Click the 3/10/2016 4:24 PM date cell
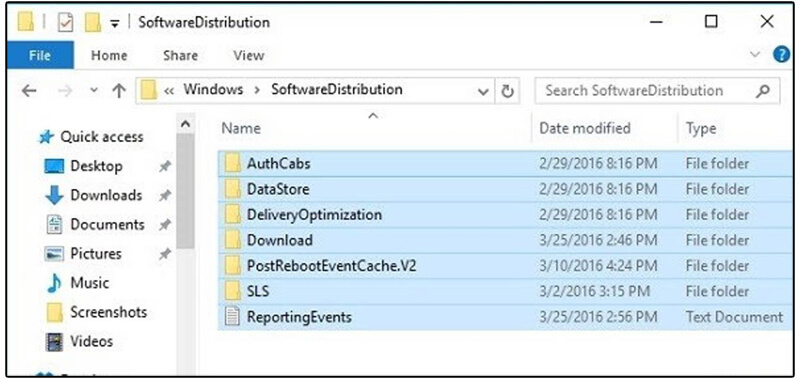The height and width of the screenshot is (379, 800). pyautogui.click(x=598, y=266)
